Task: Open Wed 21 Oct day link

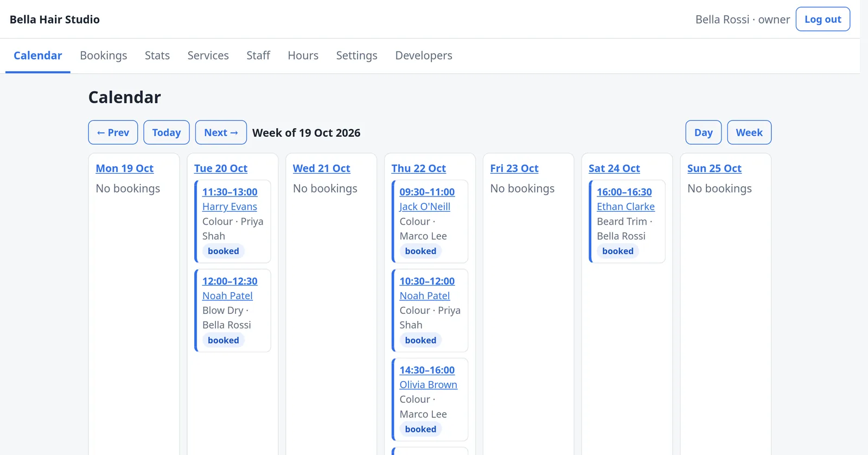Action: coord(322,168)
